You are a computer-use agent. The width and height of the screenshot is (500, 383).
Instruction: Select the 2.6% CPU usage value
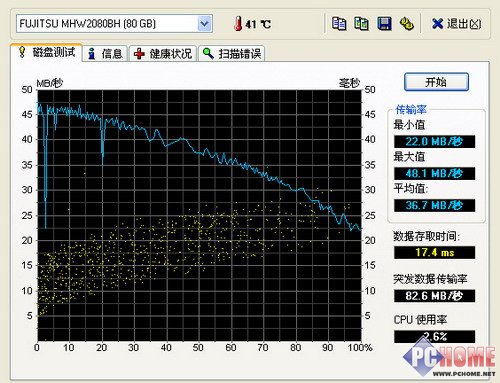coord(434,336)
